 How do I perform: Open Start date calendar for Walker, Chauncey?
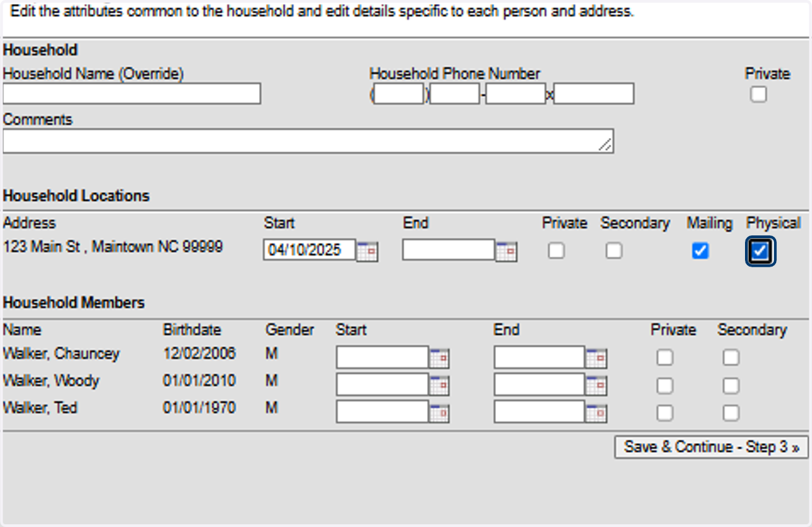439,358
